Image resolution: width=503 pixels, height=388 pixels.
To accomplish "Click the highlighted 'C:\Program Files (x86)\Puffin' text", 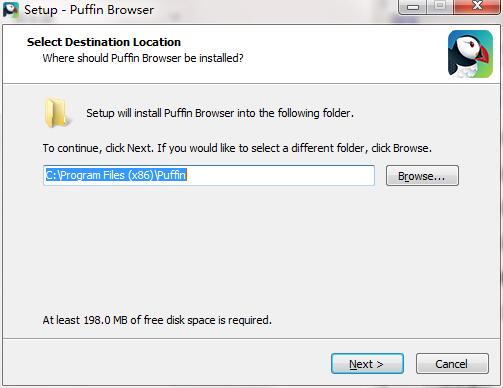I will 116,175.
